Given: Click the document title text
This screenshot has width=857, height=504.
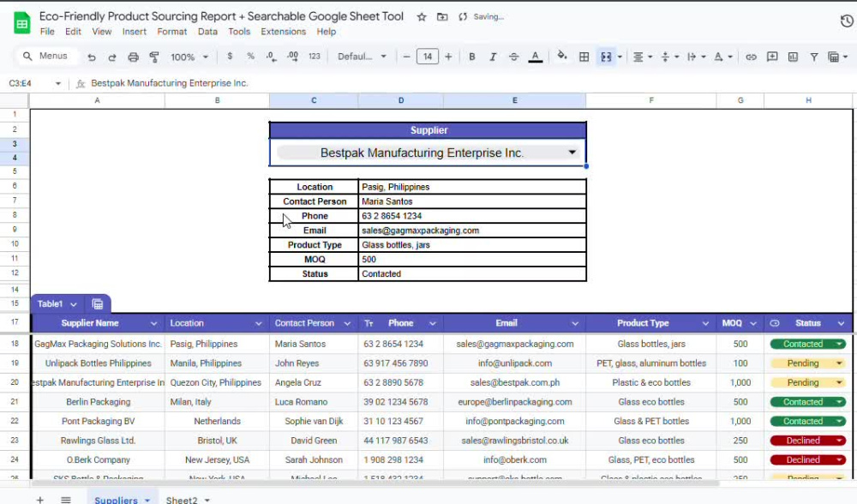Looking at the screenshot, I should click(x=221, y=16).
